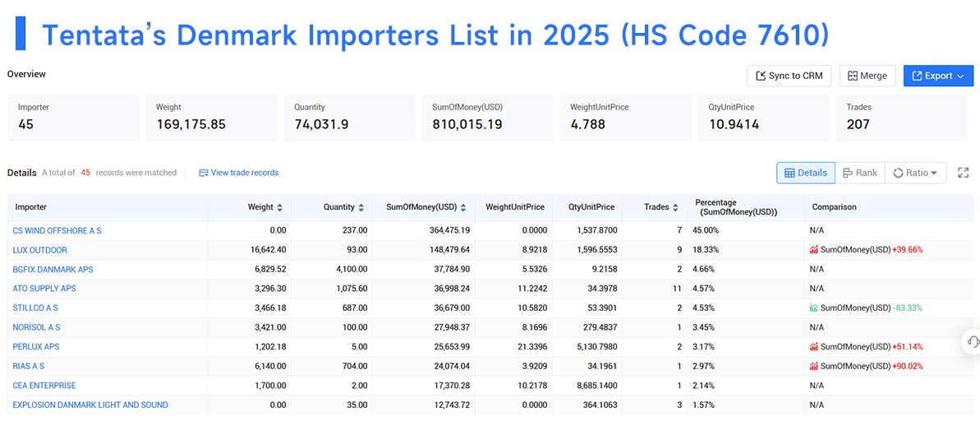
Task: Click the Trades overview card showing 207
Action: point(903,118)
